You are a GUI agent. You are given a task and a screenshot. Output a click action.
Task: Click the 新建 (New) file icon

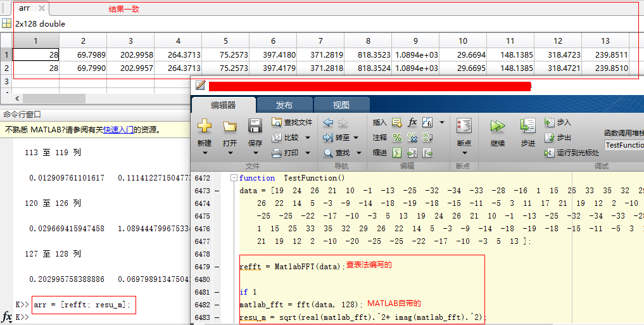[x=204, y=126]
